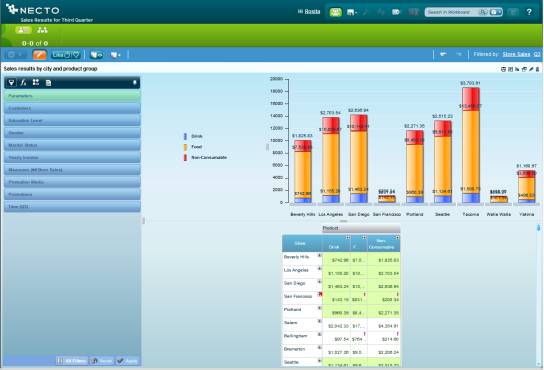The width and height of the screenshot is (544, 370).
Task: Expand the Customers filter section
Action: (x=72, y=108)
